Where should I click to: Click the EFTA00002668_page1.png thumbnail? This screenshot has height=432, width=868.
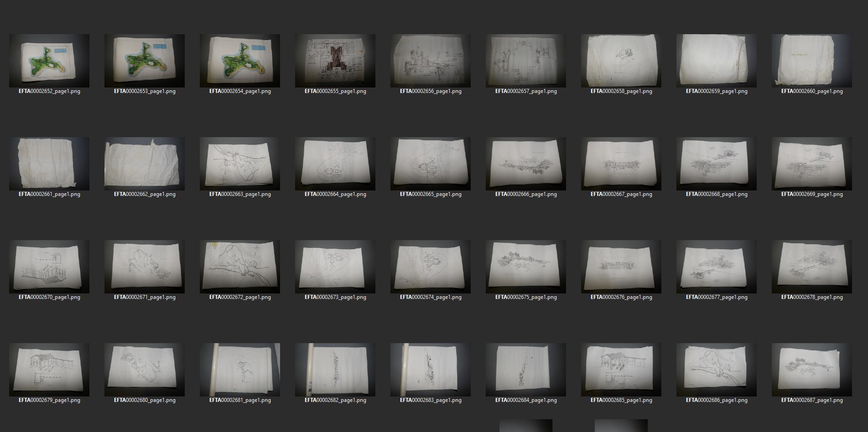click(717, 164)
